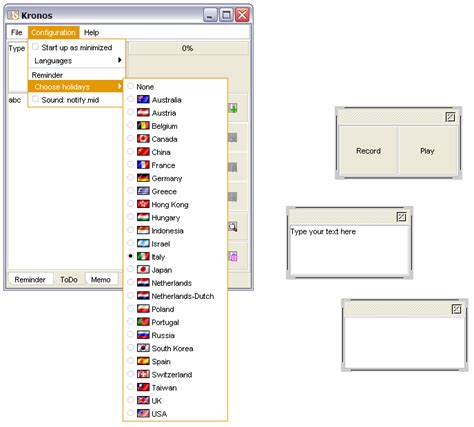Minimize the Kronos window
Viewport: 474px width, 427px height.
point(210,15)
